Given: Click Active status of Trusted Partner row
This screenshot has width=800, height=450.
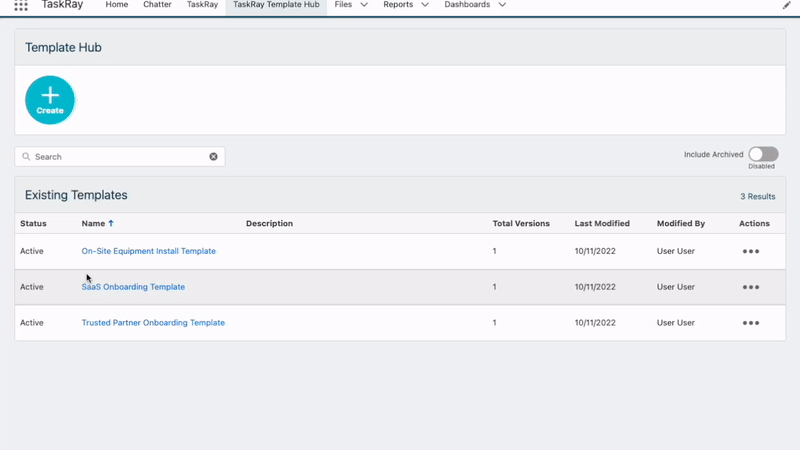Looking at the screenshot, I should tap(32, 322).
